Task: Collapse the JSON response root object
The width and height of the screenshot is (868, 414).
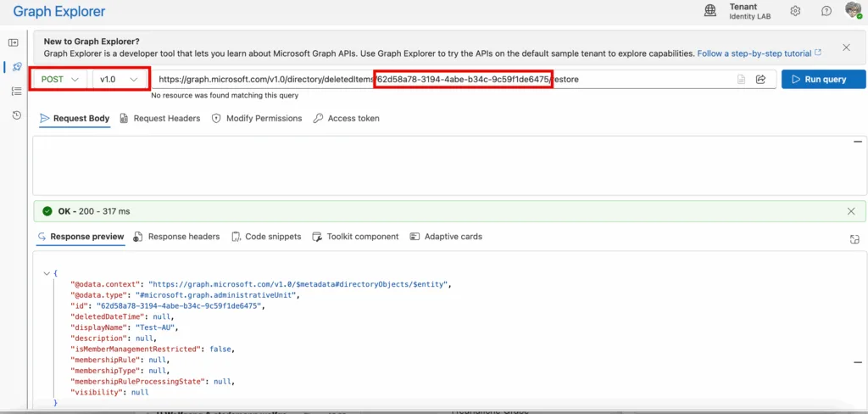Action: pos(47,273)
